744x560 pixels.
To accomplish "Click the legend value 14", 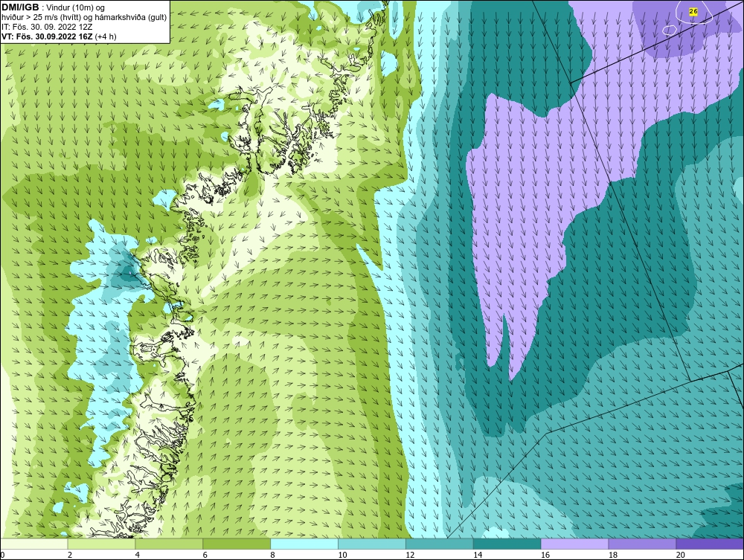I will pos(478,555).
